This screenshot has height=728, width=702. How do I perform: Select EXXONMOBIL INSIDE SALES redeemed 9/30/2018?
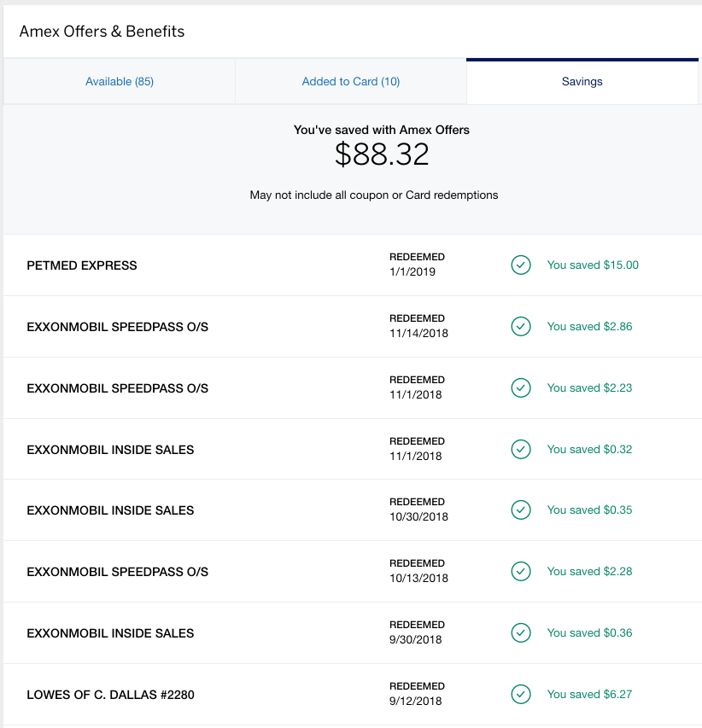(110, 633)
